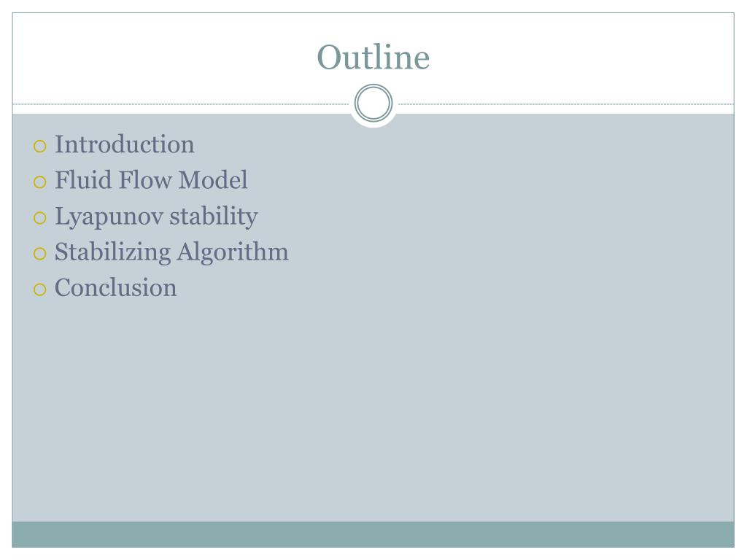
Task: Click the white header area left of Outline
Action: pyautogui.click(x=162, y=57)
